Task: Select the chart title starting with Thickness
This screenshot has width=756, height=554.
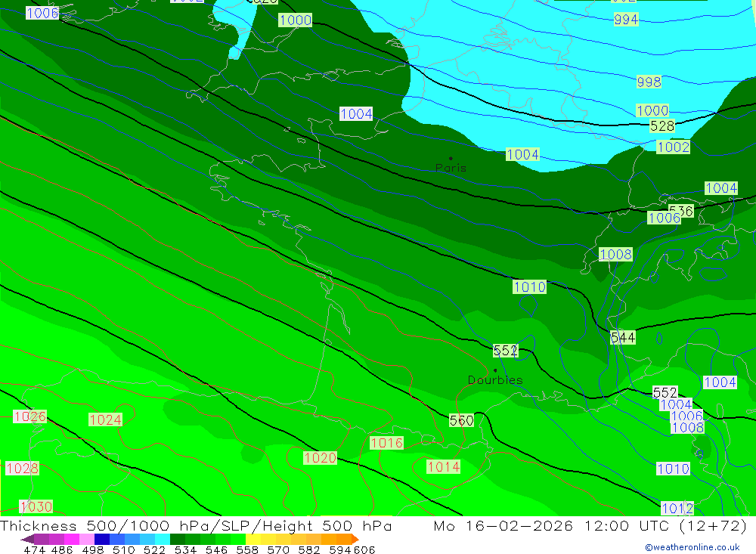Action: [x=196, y=525]
